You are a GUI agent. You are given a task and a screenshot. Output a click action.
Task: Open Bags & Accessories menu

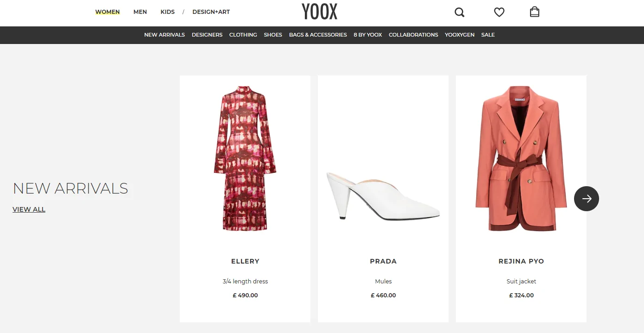318,35
